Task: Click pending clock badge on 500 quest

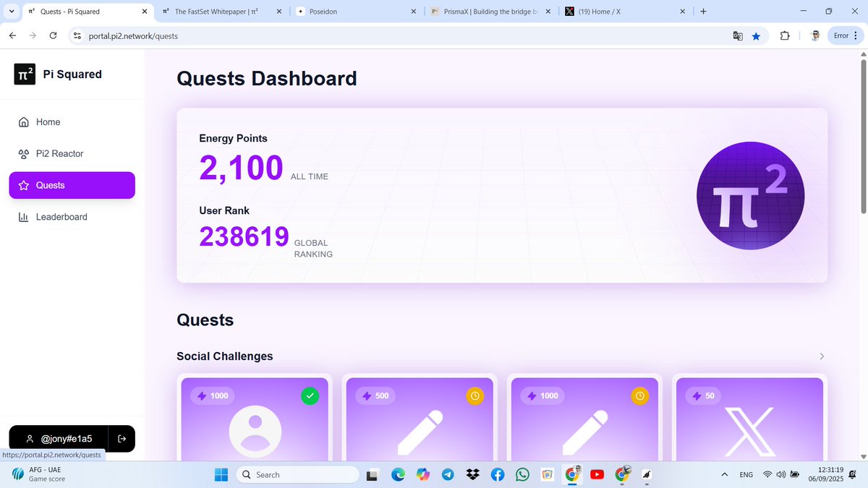Action: (475, 396)
